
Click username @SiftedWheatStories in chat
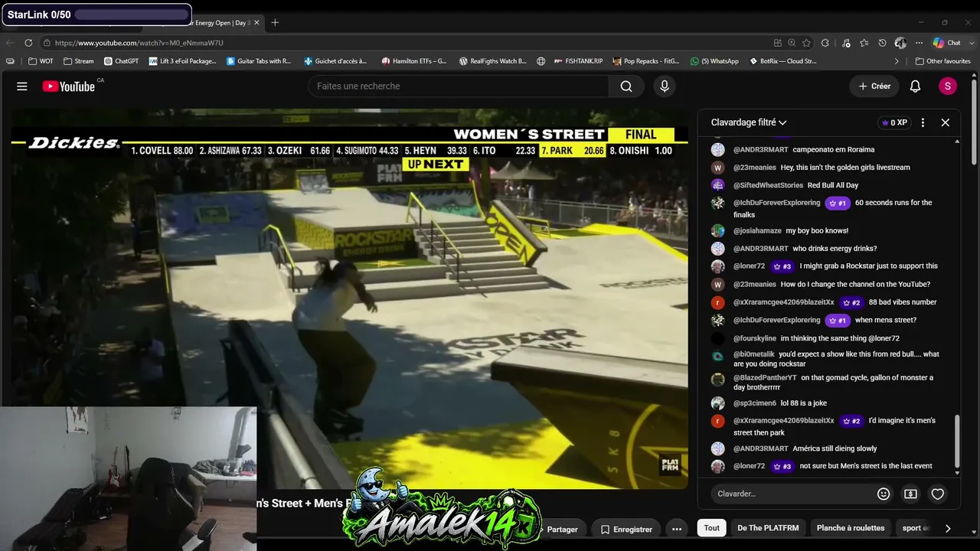point(768,185)
